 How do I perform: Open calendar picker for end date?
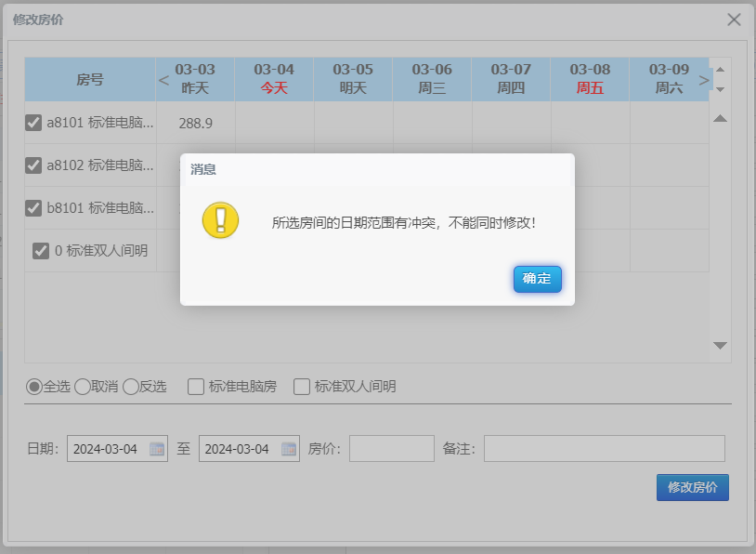click(289, 449)
